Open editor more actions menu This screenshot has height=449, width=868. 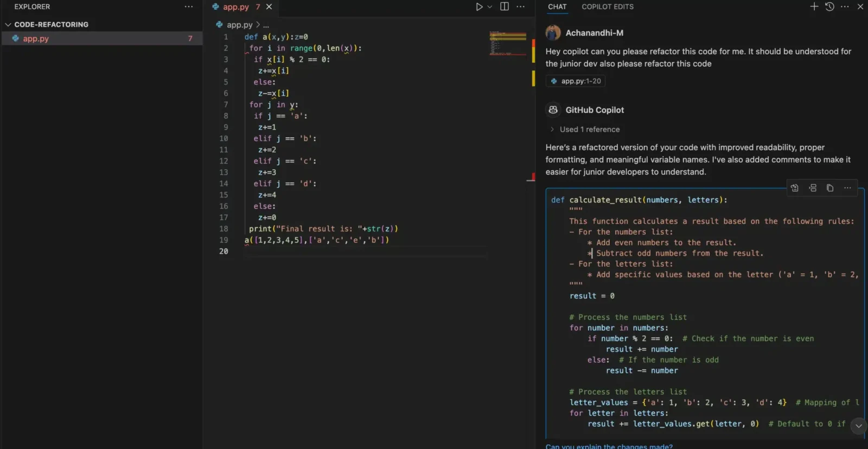(521, 7)
